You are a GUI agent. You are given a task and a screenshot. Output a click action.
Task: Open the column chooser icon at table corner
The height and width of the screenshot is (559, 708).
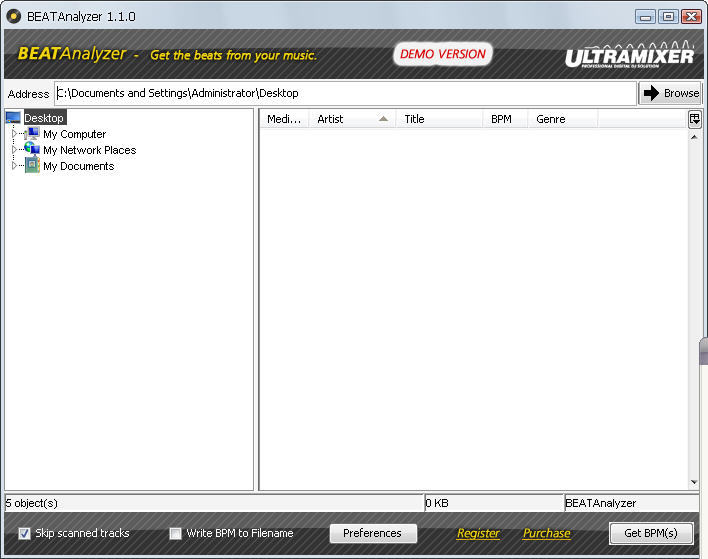694,119
